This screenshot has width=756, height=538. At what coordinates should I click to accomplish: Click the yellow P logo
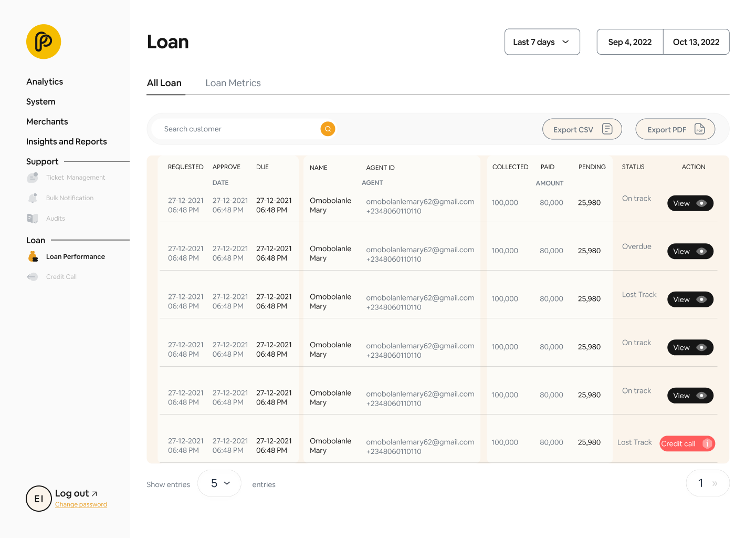tap(44, 42)
